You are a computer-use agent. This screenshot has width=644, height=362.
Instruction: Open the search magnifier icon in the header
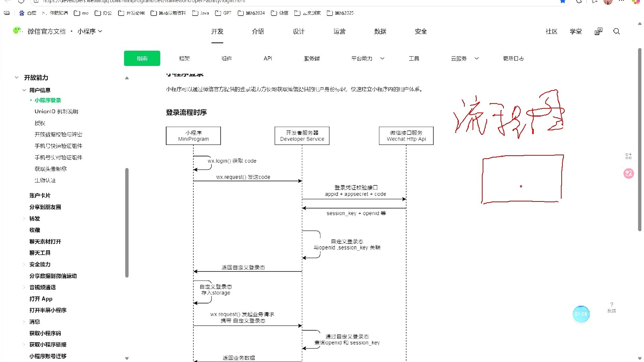point(617,31)
